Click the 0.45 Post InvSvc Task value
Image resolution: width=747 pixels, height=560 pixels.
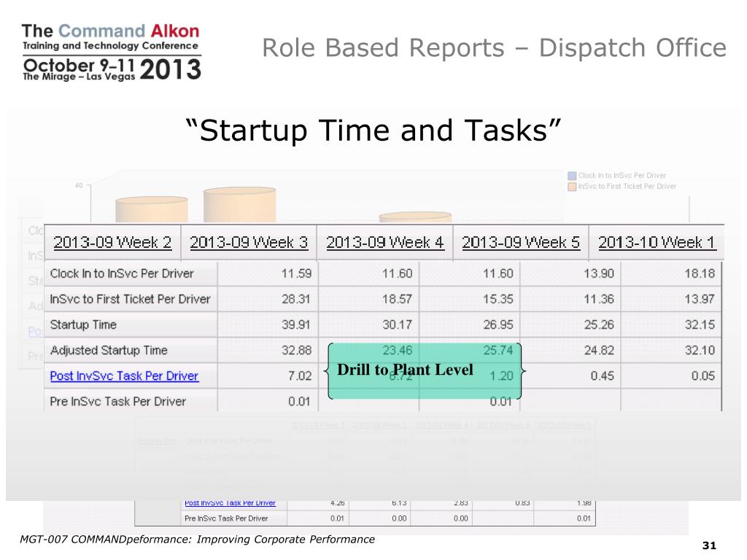click(x=602, y=376)
